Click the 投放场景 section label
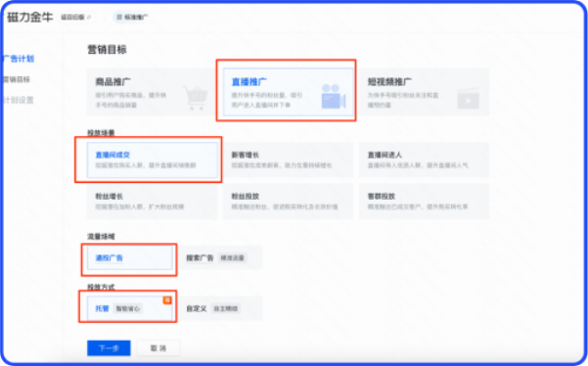 click(x=101, y=133)
